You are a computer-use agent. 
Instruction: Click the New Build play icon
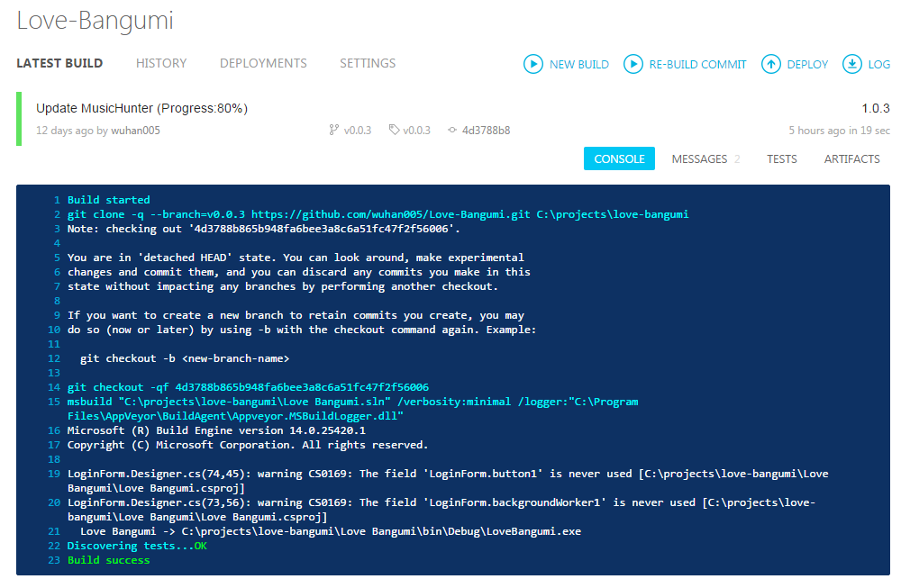(x=533, y=64)
